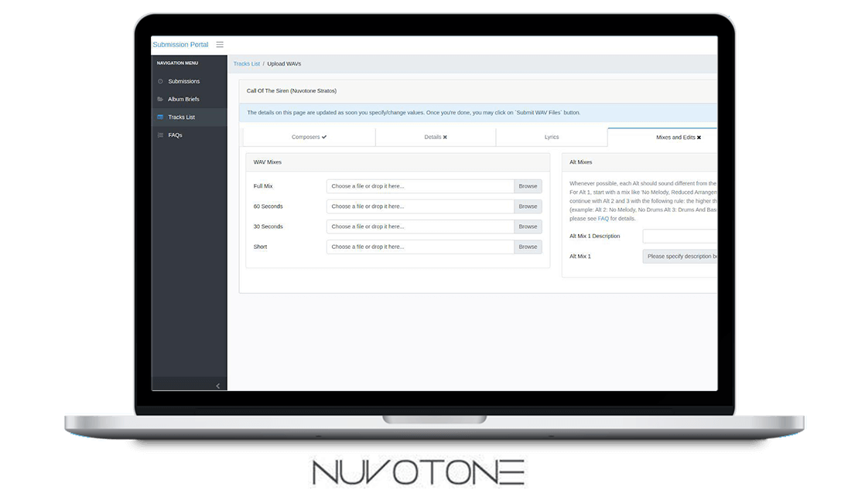Click the '30 Seconds' row label
Image resolution: width=841 pixels, height=504 pixels.
tap(268, 226)
